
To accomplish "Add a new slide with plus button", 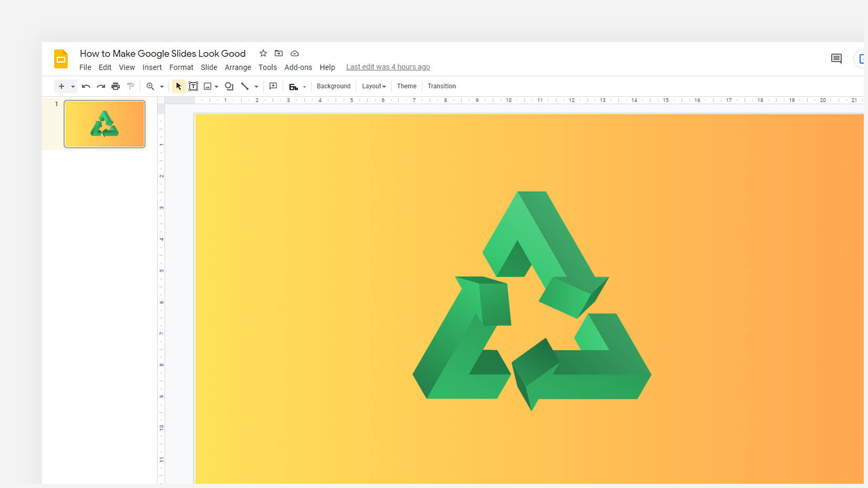I will click(61, 86).
